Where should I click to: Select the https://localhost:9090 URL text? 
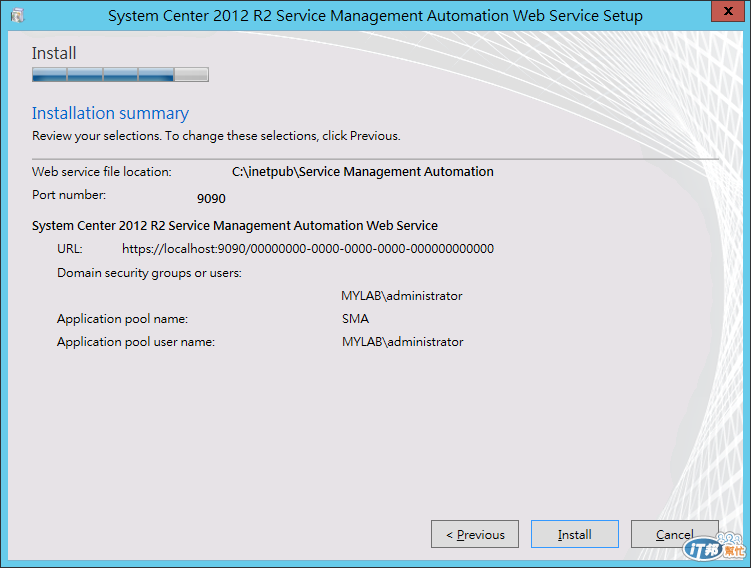pyautogui.click(x=307, y=249)
